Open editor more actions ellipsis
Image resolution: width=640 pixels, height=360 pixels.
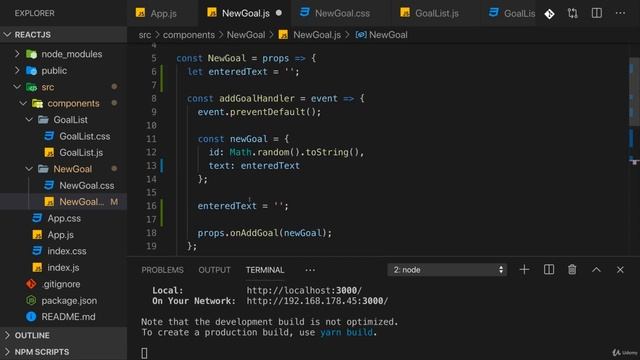[620, 13]
